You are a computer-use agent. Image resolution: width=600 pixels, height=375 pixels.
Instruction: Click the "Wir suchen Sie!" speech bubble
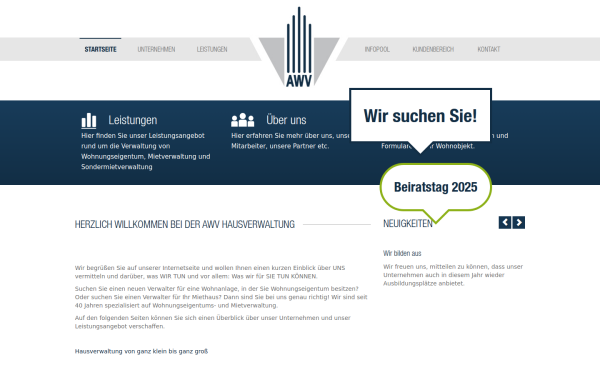(x=420, y=116)
